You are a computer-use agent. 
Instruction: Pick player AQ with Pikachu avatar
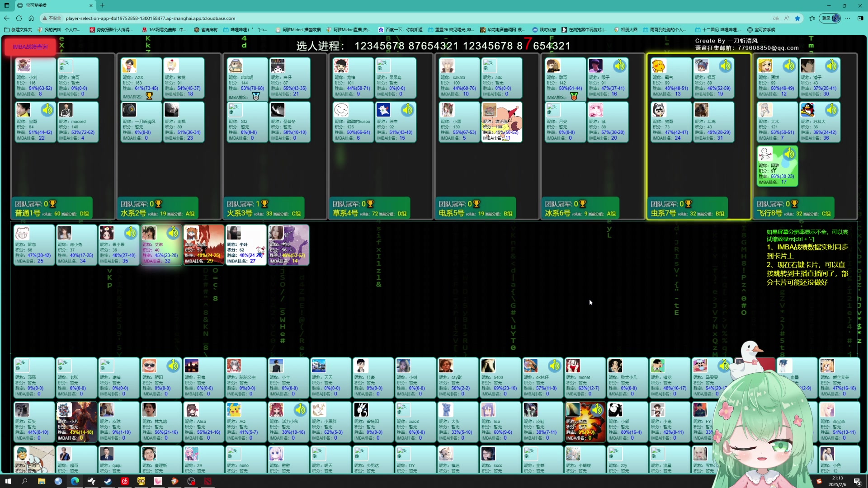coord(246,422)
